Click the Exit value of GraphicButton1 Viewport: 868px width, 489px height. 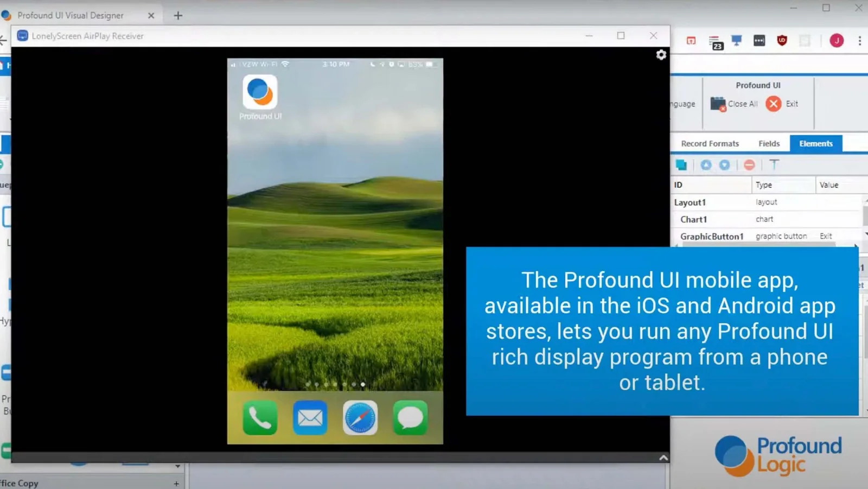click(826, 236)
